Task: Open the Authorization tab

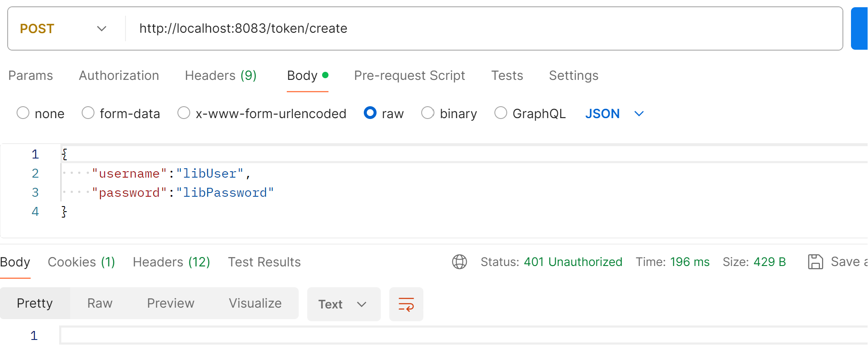Action: tap(119, 76)
